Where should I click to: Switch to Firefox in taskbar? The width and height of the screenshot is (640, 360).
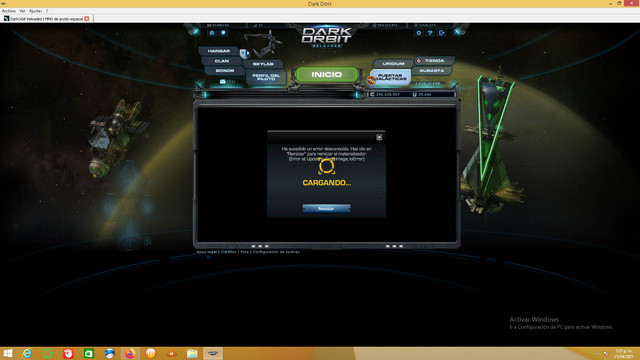coord(130,353)
